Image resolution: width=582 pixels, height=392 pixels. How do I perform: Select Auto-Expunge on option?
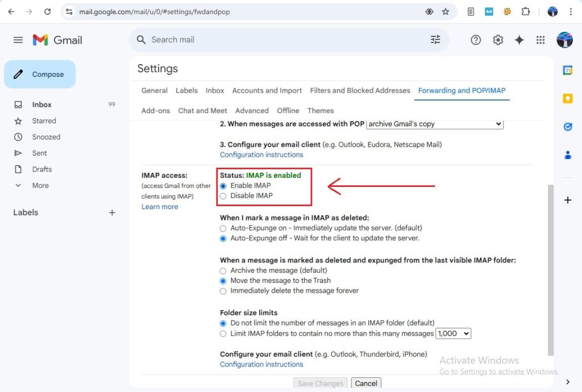[223, 228]
